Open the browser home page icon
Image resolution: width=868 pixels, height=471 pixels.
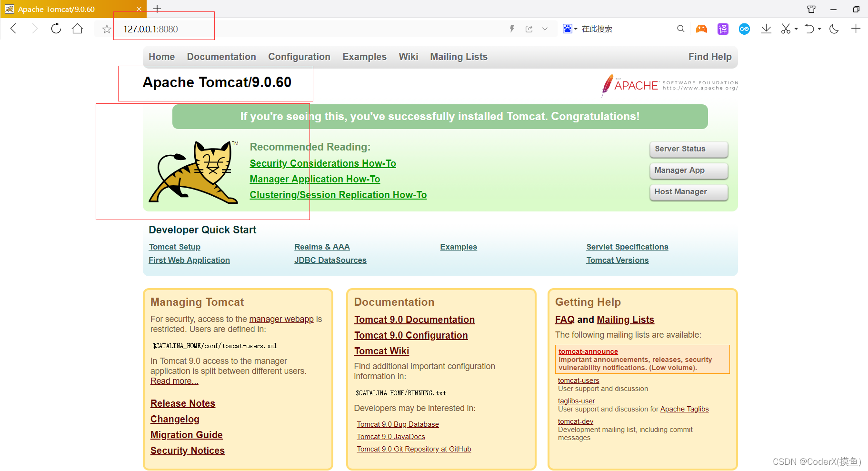click(77, 29)
